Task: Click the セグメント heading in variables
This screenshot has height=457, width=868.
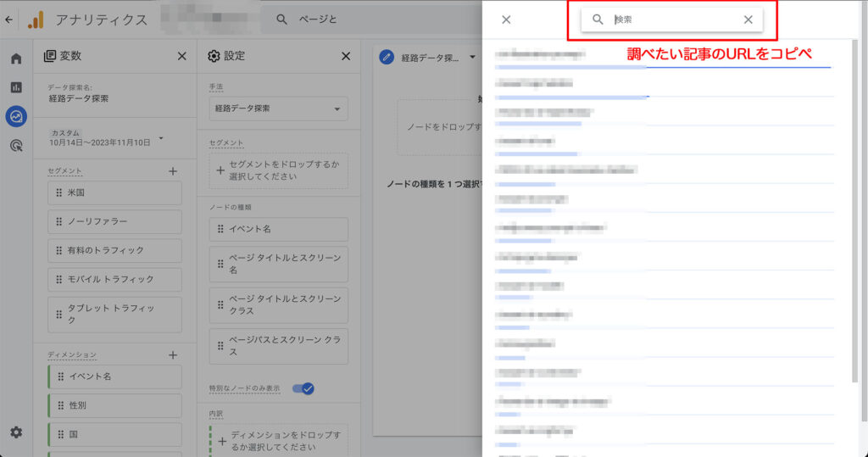Action: click(x=64, y=171)
